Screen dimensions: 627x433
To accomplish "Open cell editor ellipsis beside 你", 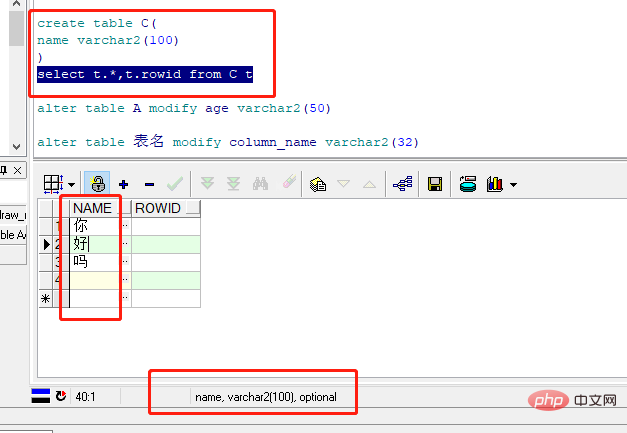I will point(125,225).
